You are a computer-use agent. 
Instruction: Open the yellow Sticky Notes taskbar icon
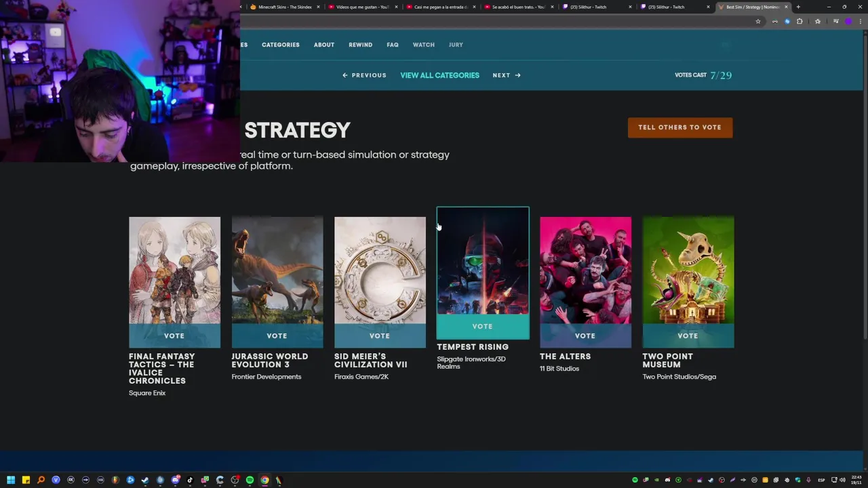(x=26, y=480)
